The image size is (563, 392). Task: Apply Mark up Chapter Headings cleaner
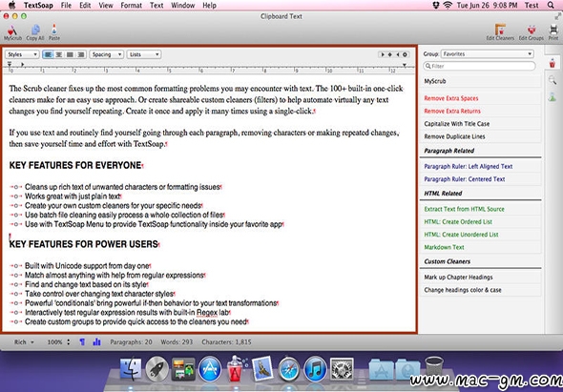pos(480,278)
